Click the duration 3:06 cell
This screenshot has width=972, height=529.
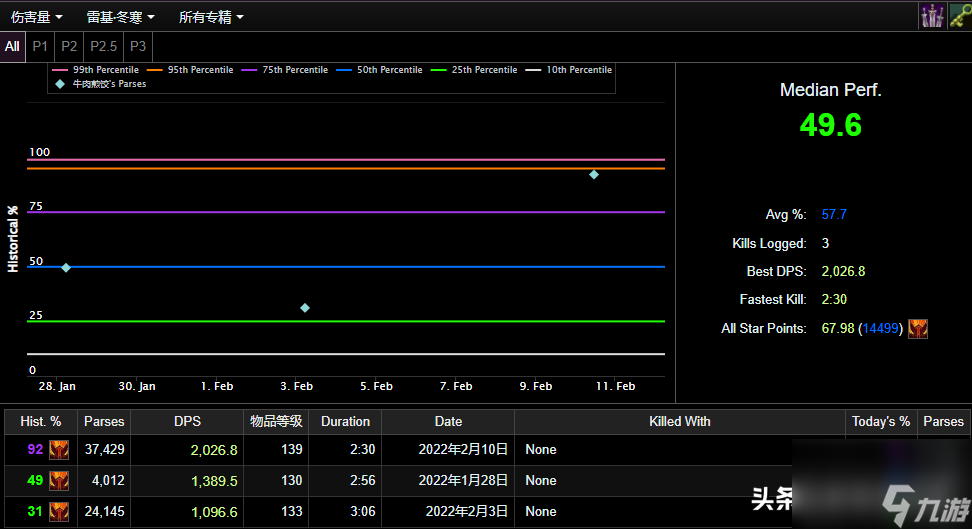pyautogui.click(x=345, y=512)
